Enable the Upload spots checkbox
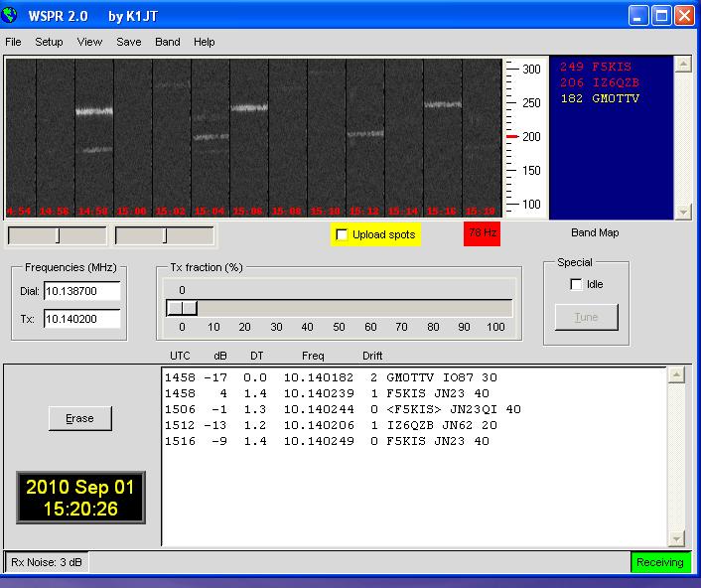This screenshot has height=588, width=701. pos(343,235)
